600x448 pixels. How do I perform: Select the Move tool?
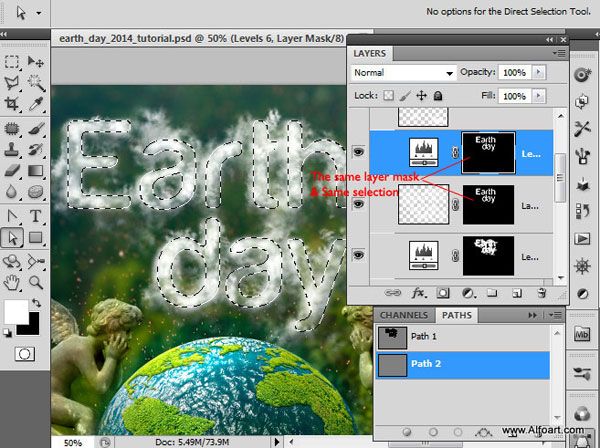coord(36,62)
